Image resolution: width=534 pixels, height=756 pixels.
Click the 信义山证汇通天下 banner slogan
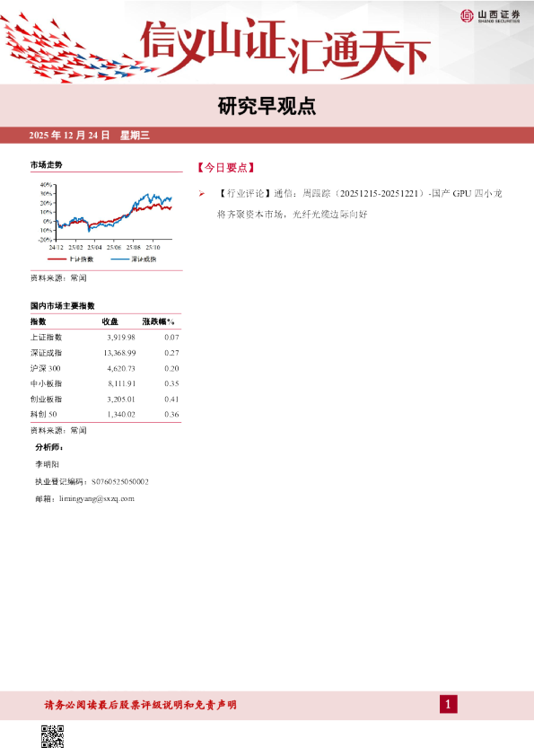point(285,48)
